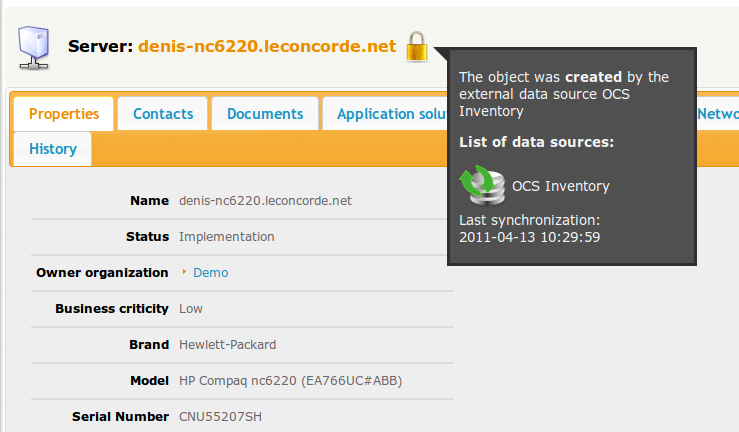
Task: Click the golden padlock icon
Action: click(417, 46)
